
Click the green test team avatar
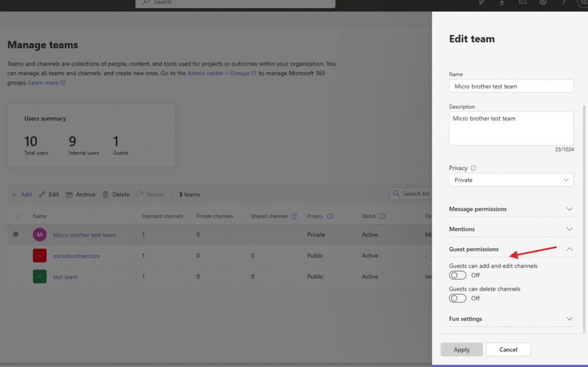40,277
